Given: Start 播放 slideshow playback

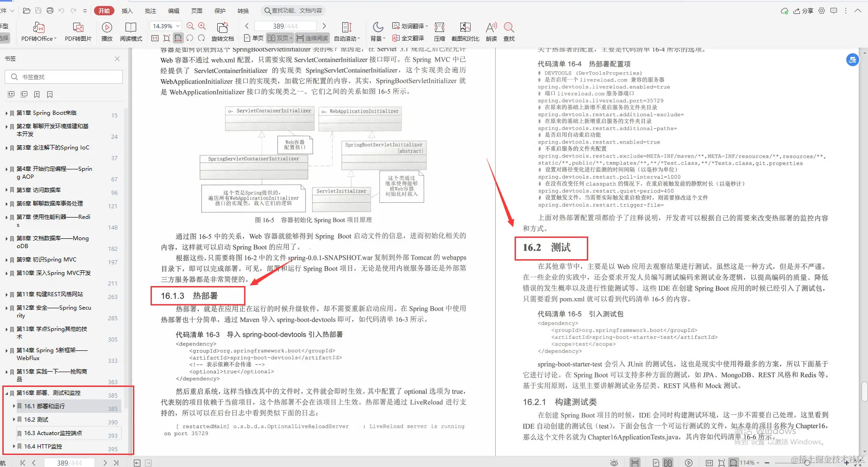Looking at the screenshot, I should click(x=106, y=31).
